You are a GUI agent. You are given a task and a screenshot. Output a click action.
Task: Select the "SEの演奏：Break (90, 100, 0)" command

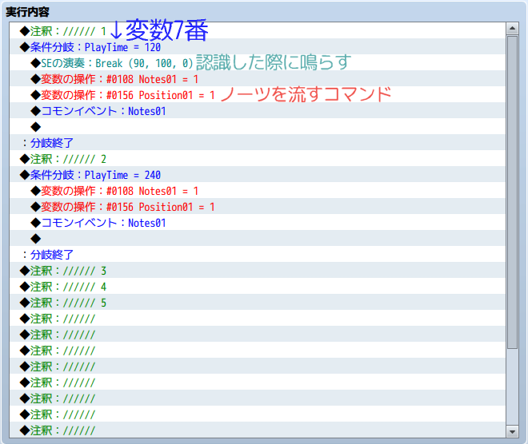(258, 63)
